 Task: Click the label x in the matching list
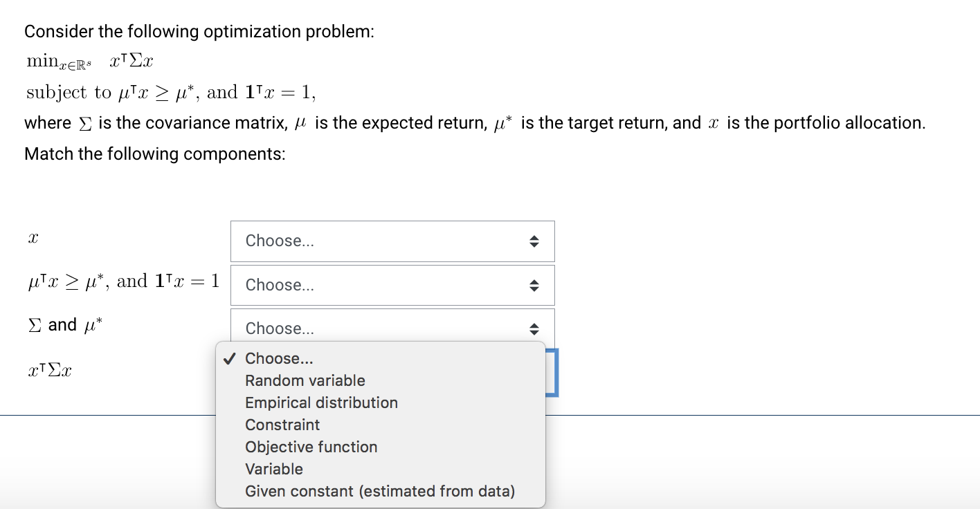[33, 237]
